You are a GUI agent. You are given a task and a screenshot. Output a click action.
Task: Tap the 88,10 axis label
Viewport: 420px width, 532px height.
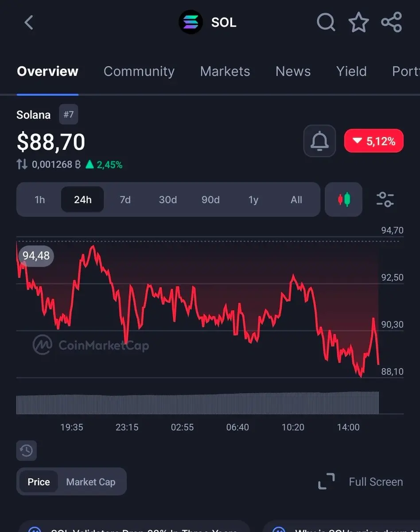(x=393, y=372)
